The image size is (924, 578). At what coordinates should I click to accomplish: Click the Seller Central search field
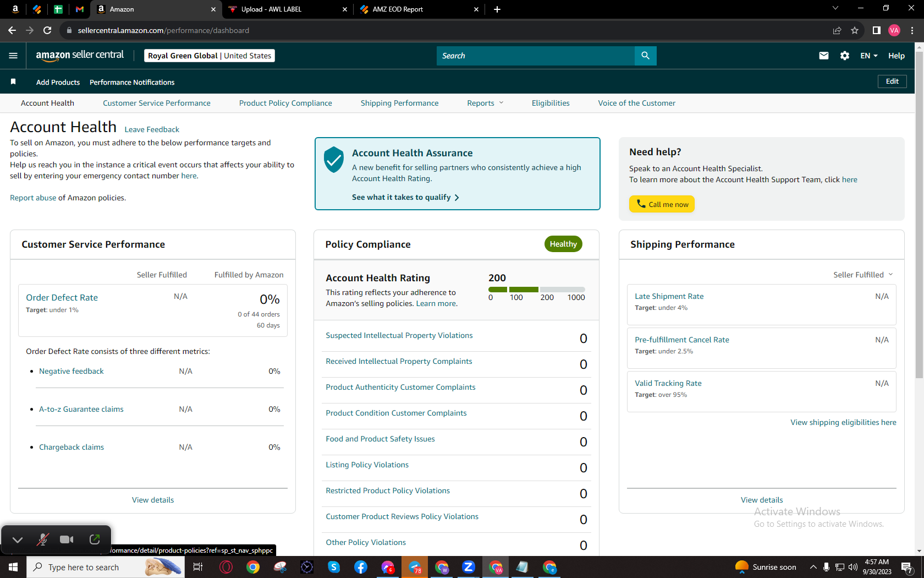click(x=536, y=56)
